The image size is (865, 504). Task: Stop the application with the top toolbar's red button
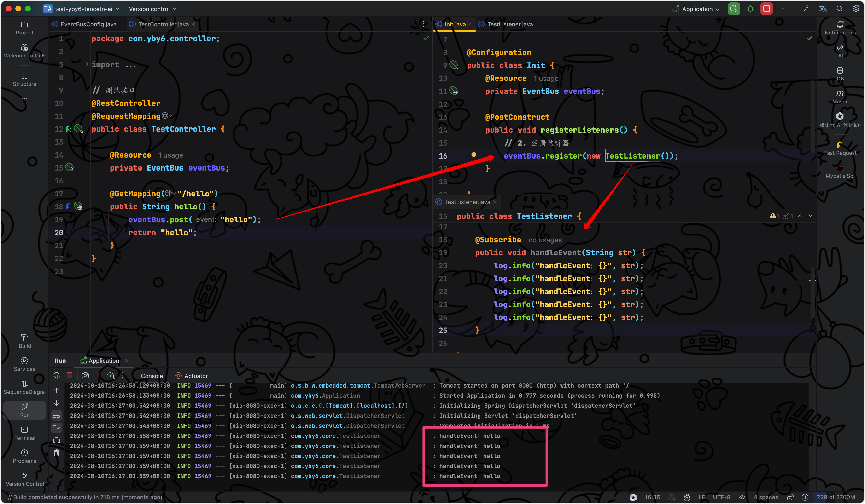point(766,9)
